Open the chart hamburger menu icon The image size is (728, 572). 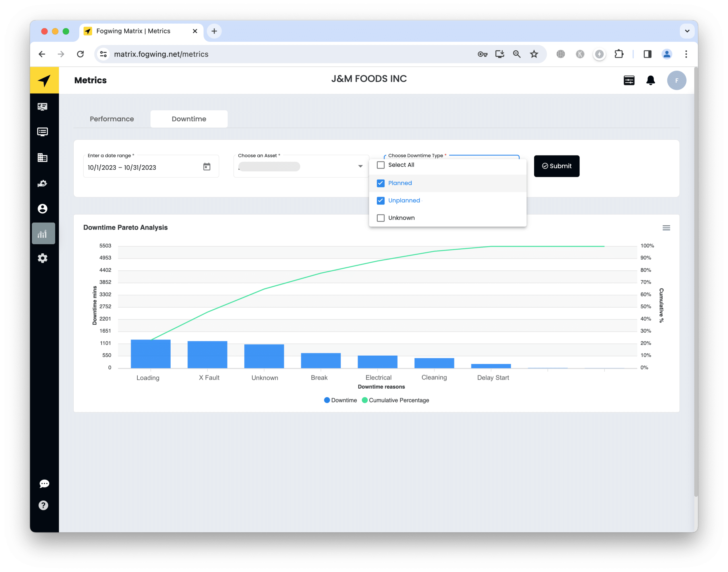pyautogui.click(x=666, y=228)
